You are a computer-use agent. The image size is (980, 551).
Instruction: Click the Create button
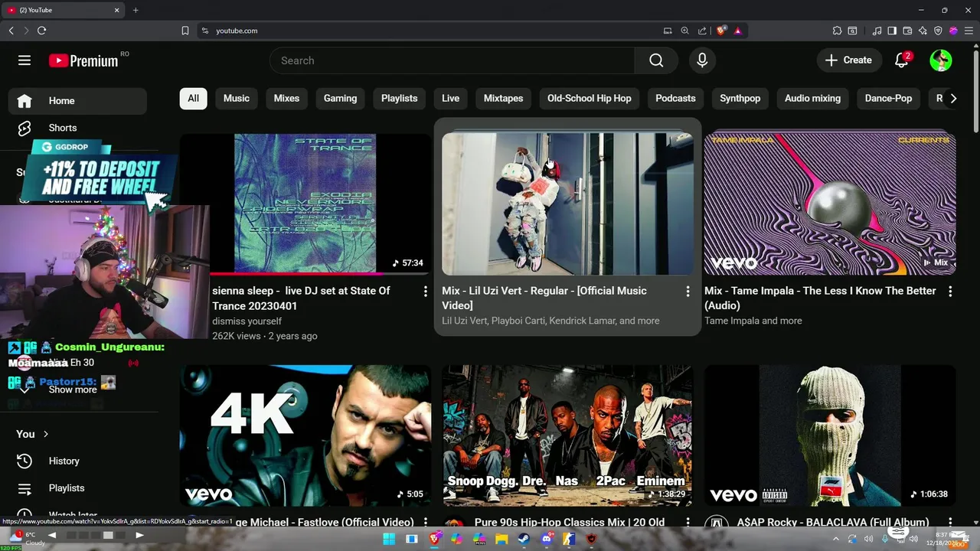pos(848,60)
